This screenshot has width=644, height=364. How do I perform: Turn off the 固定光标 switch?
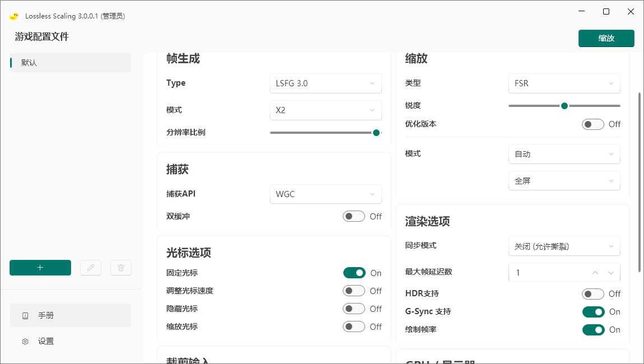(354, 273)
